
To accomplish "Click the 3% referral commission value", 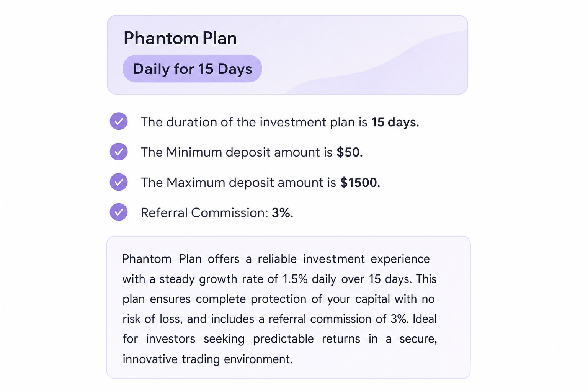I will [283, 213].
